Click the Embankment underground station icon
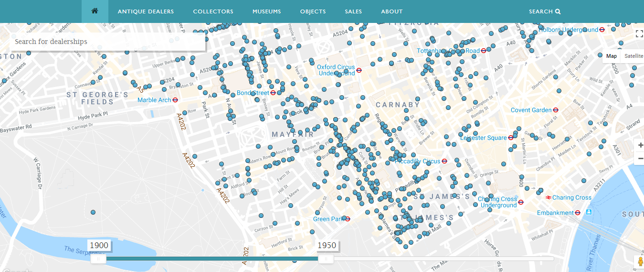The image size is (644, 272). coord(578,213)
